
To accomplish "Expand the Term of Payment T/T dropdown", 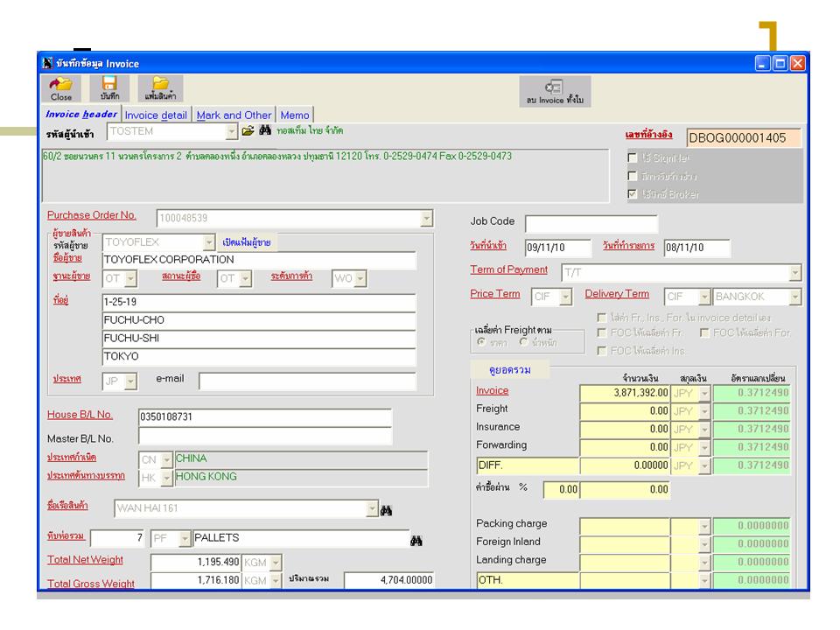I will [794, 273].
